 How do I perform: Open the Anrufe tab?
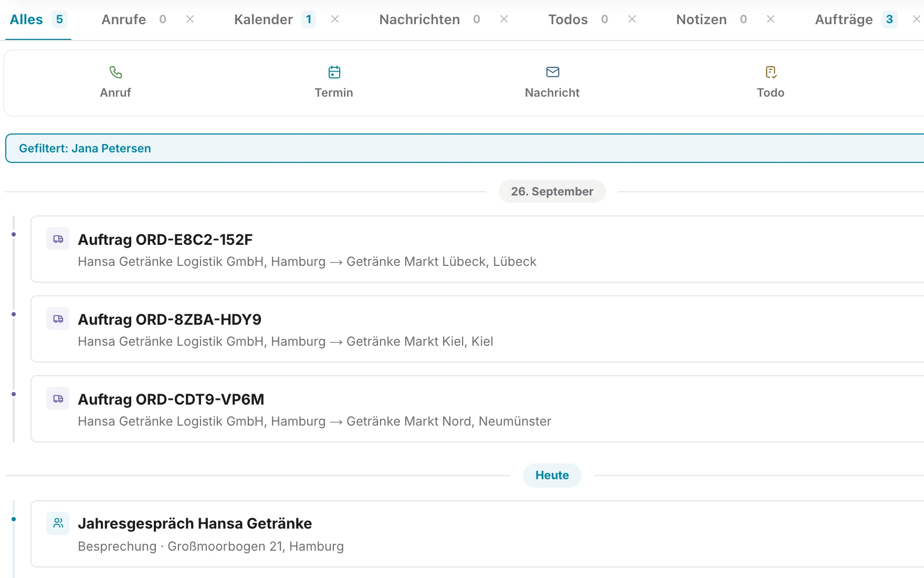133,19
